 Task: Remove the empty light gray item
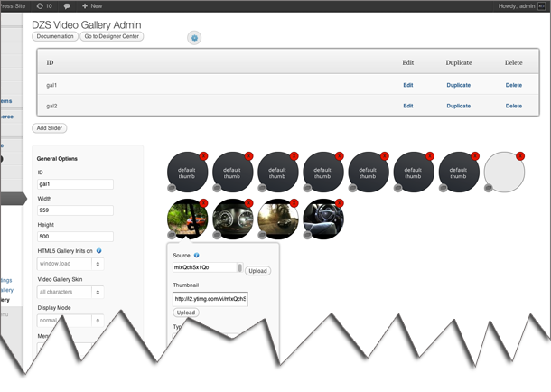[520, 156]
